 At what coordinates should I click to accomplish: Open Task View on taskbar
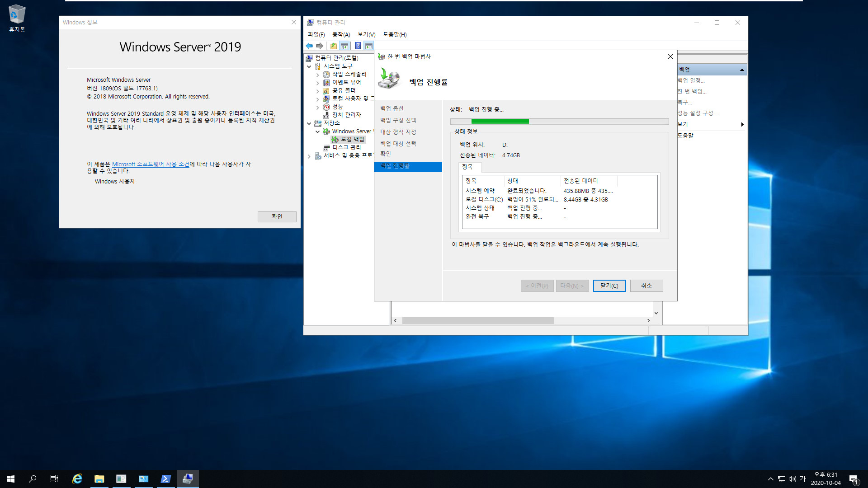54,479
